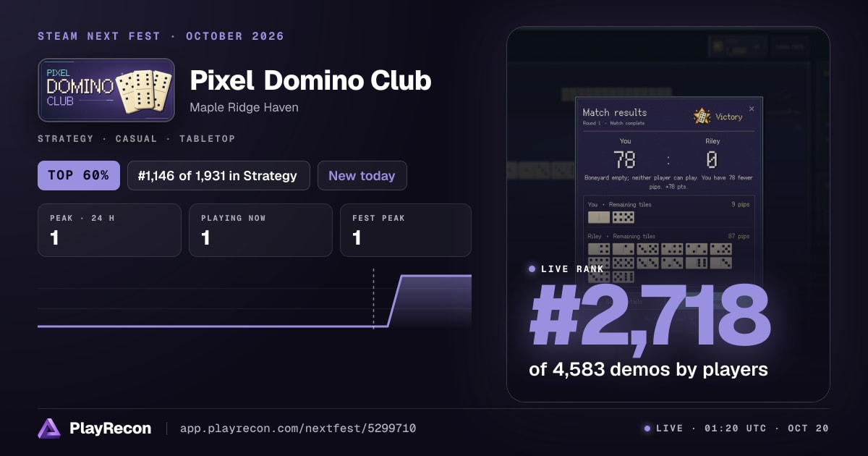
Task: Select the FEST PEAK stat card
Action: pos(406,230)
